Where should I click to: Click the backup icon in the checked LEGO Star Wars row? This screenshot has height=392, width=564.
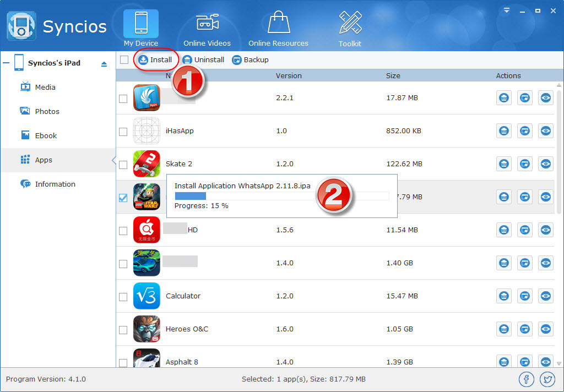525,197
